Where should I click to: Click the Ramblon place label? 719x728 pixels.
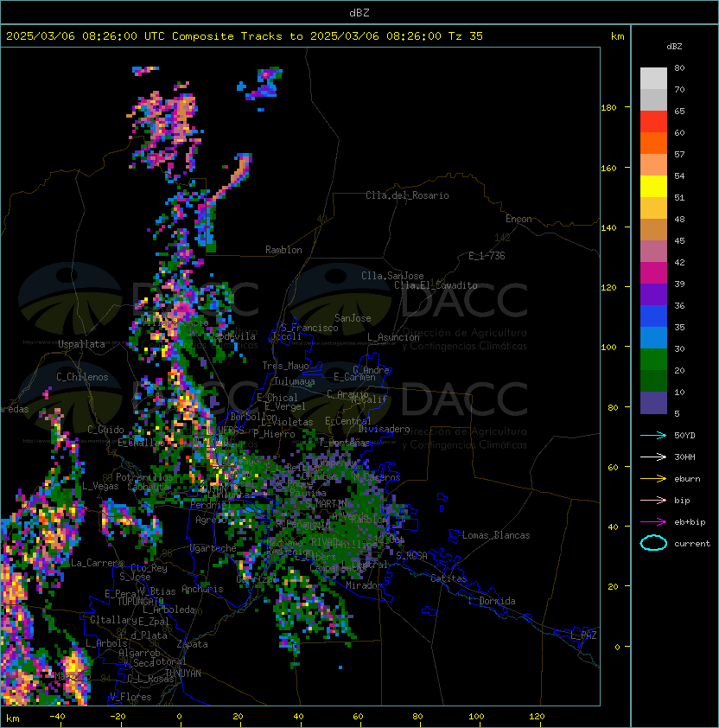(283, 250)
